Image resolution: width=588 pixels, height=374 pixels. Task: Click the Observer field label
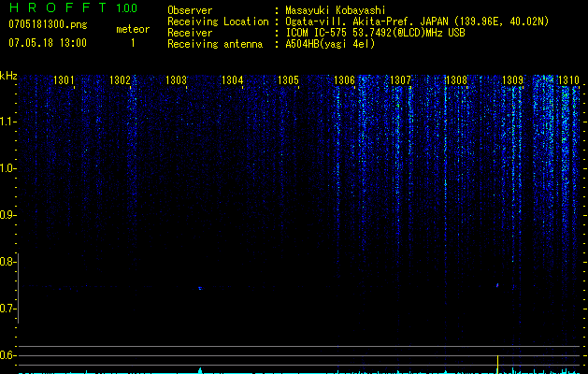(190, 10)
